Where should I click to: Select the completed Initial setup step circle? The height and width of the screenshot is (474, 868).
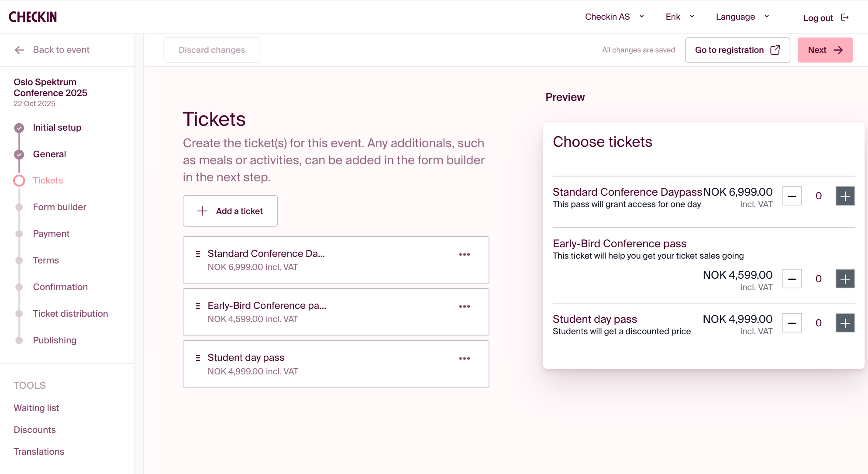tap(19, 128)
